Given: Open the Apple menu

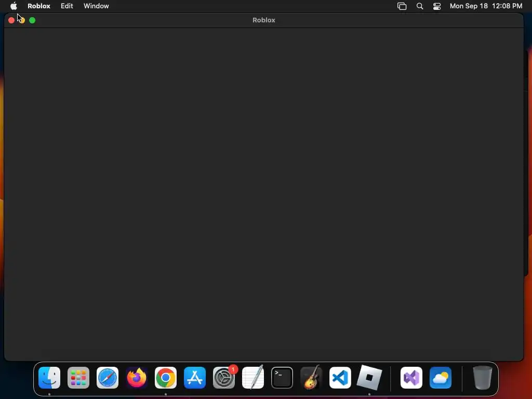Looking at the screenshot, I should coord(14,6).
